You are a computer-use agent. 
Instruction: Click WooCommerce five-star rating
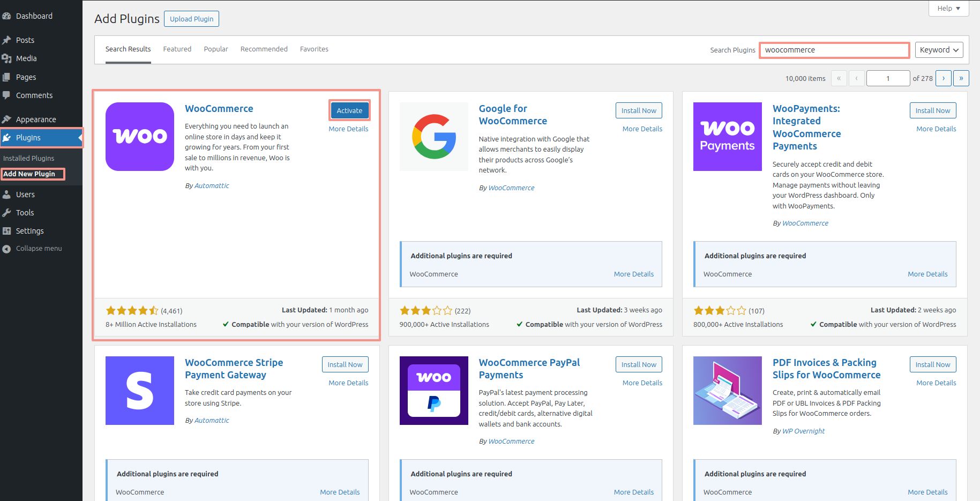(132, 311)
